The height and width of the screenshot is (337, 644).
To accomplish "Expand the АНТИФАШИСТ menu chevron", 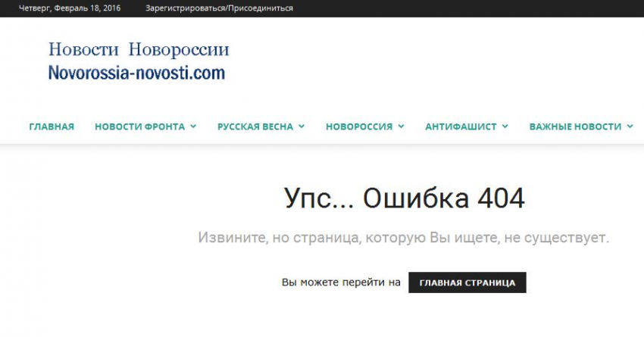I will click(505, 127).
